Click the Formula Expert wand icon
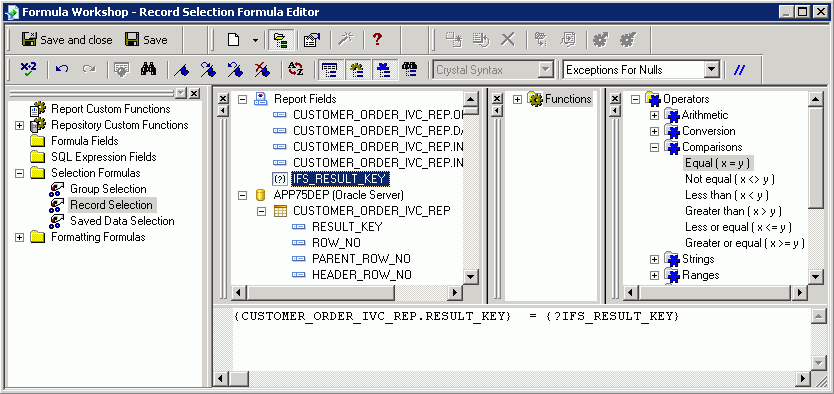This screenshot has height=394, width=834. (346, 40)
